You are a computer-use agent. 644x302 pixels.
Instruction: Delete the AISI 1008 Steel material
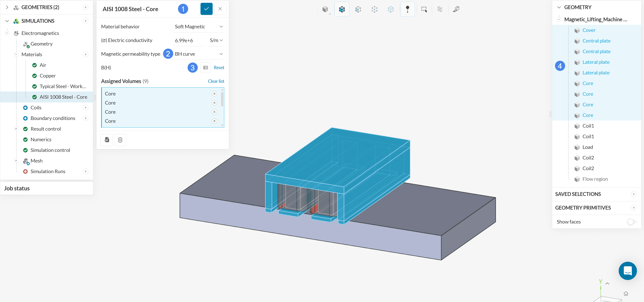(120, 140)
